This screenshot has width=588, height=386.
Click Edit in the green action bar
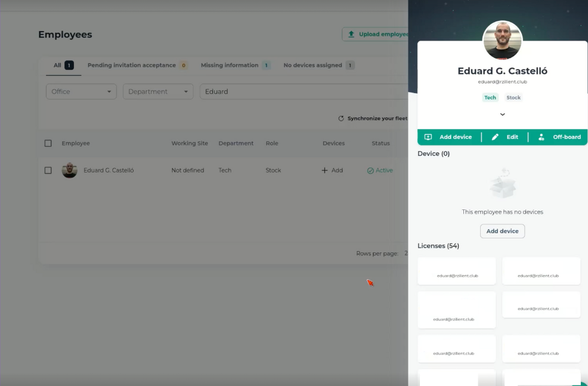pos(505,137)
